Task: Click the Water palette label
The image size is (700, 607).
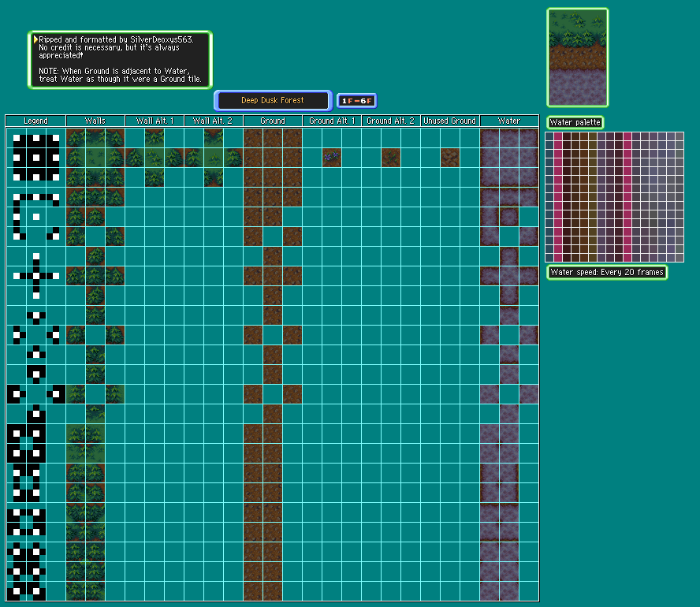Action: pyautogui.click(x=575, y=122)
